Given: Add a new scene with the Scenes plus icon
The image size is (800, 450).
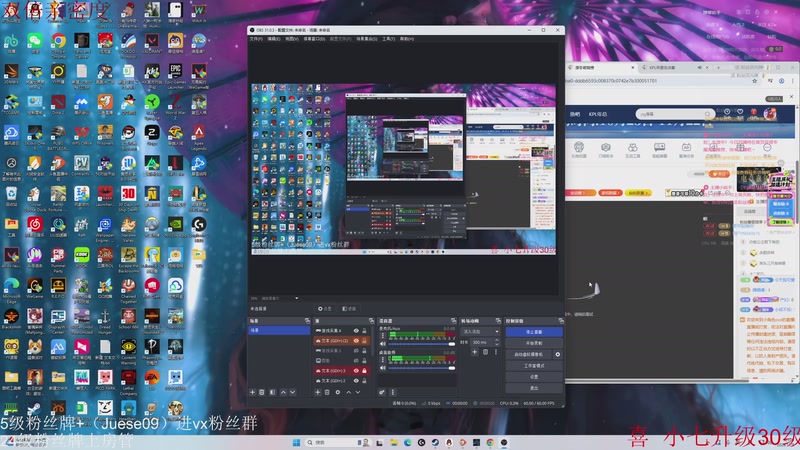Looking at the screenshot, I should click(x=252, y=392).
